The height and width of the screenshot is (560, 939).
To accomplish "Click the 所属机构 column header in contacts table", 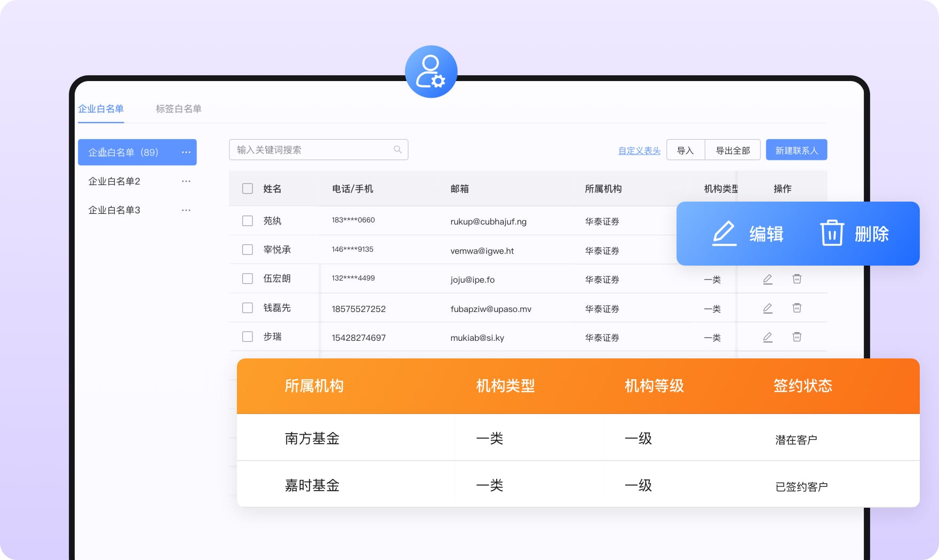I will pos(603,189).
